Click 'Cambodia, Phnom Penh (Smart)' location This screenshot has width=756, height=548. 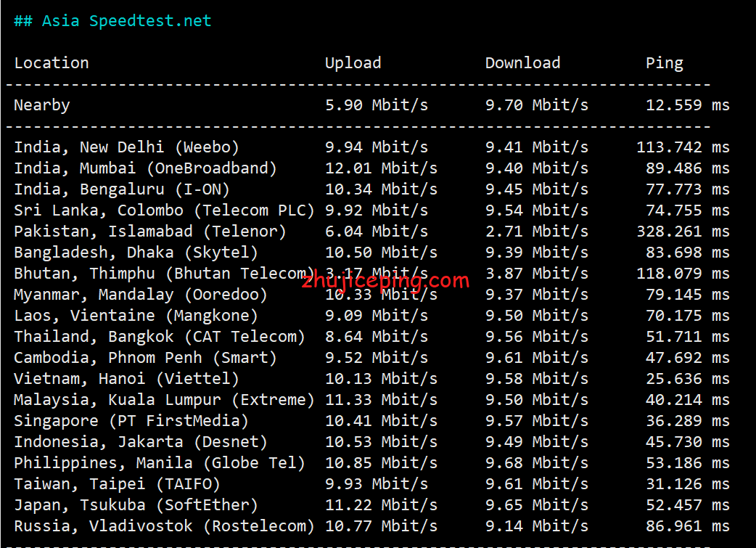coord(145,358)
